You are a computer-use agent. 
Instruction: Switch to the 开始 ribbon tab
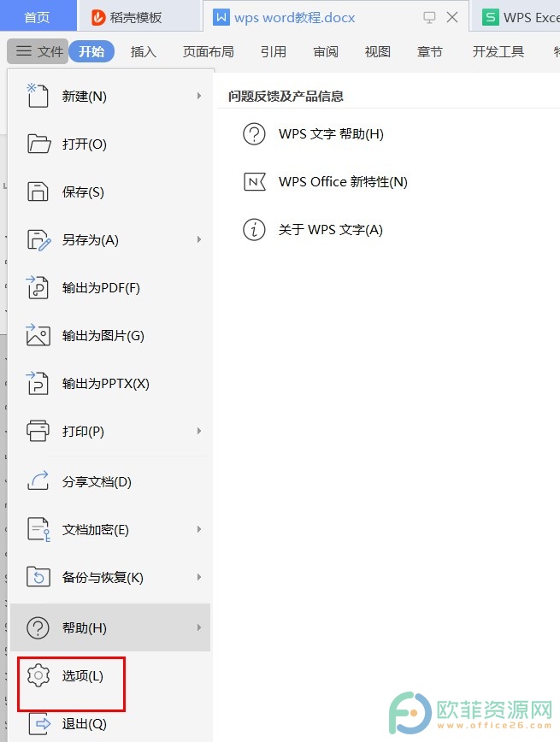[91, 51]
